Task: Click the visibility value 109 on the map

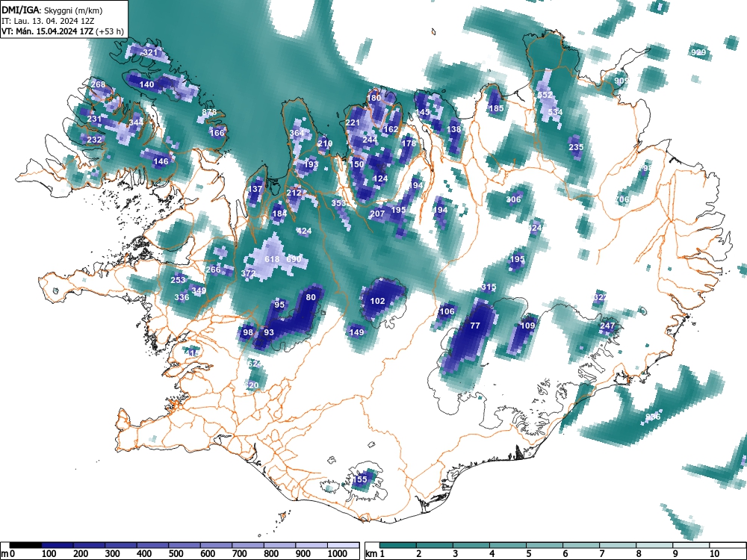Action: coord(527,326)
